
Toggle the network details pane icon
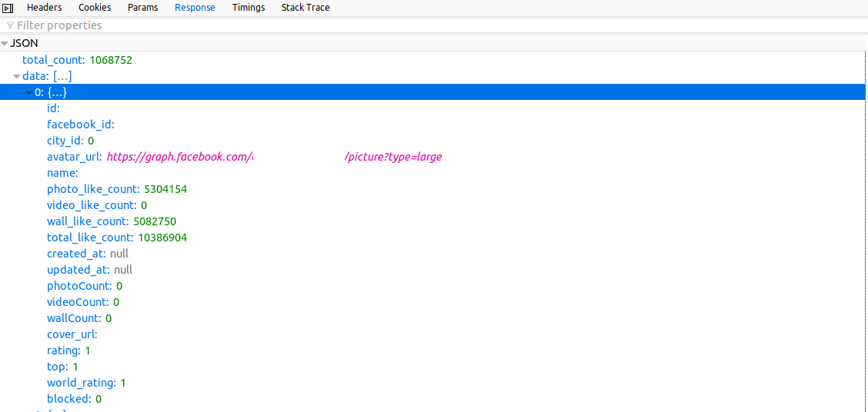coord(8,8)
